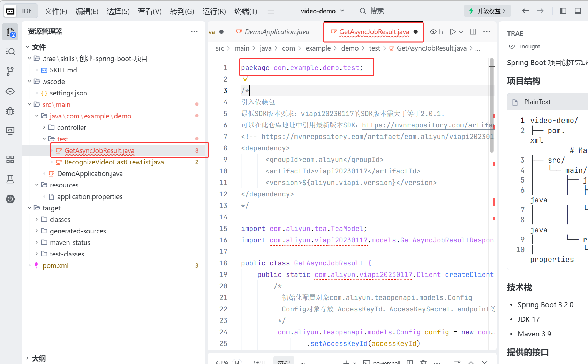Open settings.json in the tree

68,93
